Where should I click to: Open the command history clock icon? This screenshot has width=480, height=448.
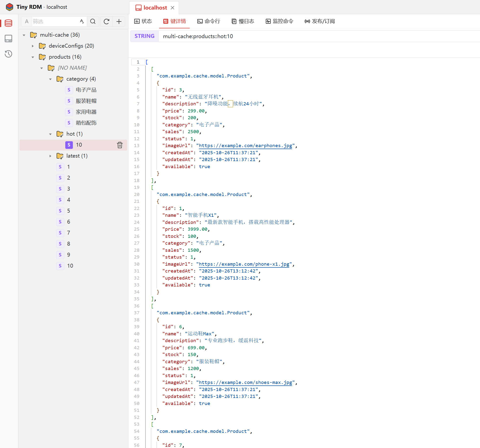point(9,54)
